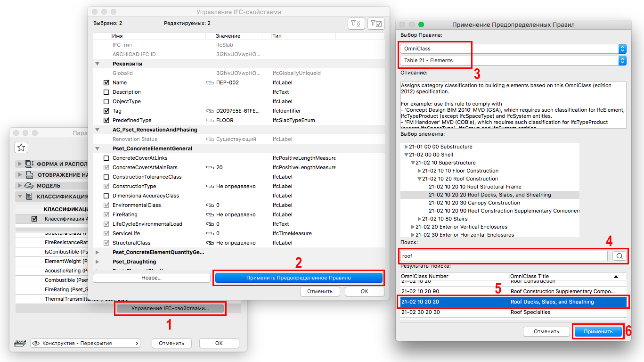
Task: Expand the Pset_Draughting group
Action: (x=98, y=262)
